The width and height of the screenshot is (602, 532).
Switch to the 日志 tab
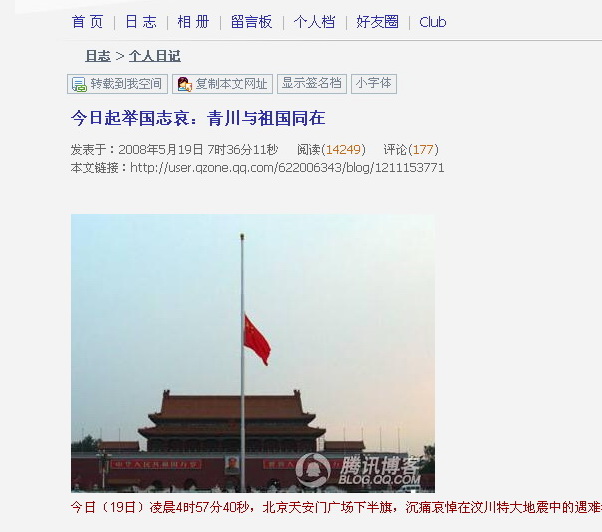[x=141, y=22]
